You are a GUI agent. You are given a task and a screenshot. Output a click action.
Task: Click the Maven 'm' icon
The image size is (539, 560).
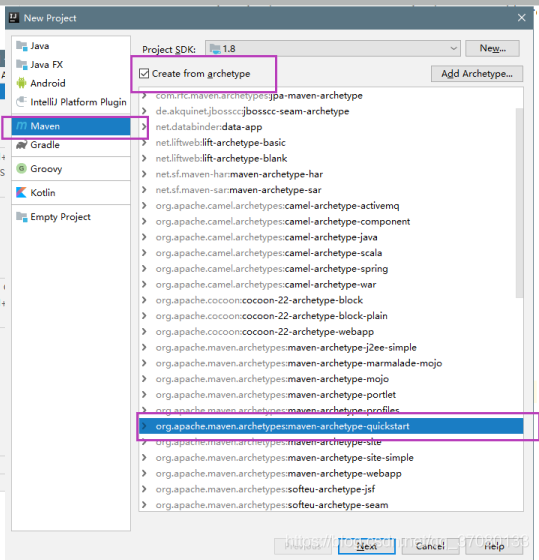point(21,126)
